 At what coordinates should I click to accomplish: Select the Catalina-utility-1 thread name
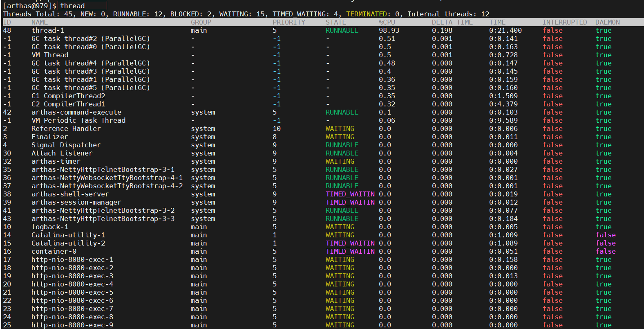(68, 235)
